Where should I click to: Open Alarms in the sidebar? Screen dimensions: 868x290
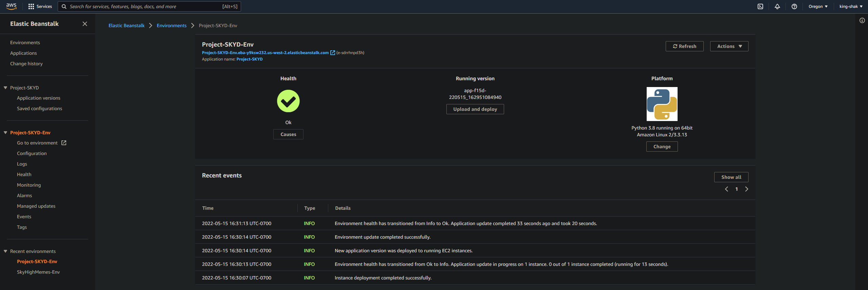(x=24, y=195)
